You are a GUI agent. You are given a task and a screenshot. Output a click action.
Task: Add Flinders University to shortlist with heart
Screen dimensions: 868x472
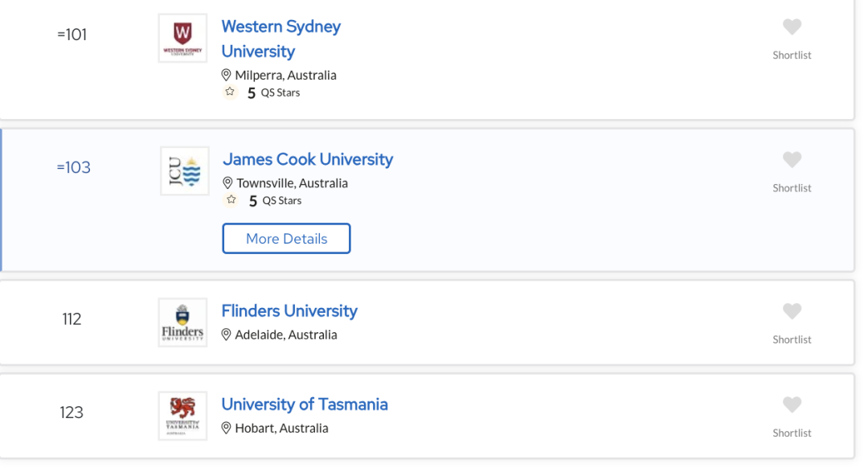(792, 311)
